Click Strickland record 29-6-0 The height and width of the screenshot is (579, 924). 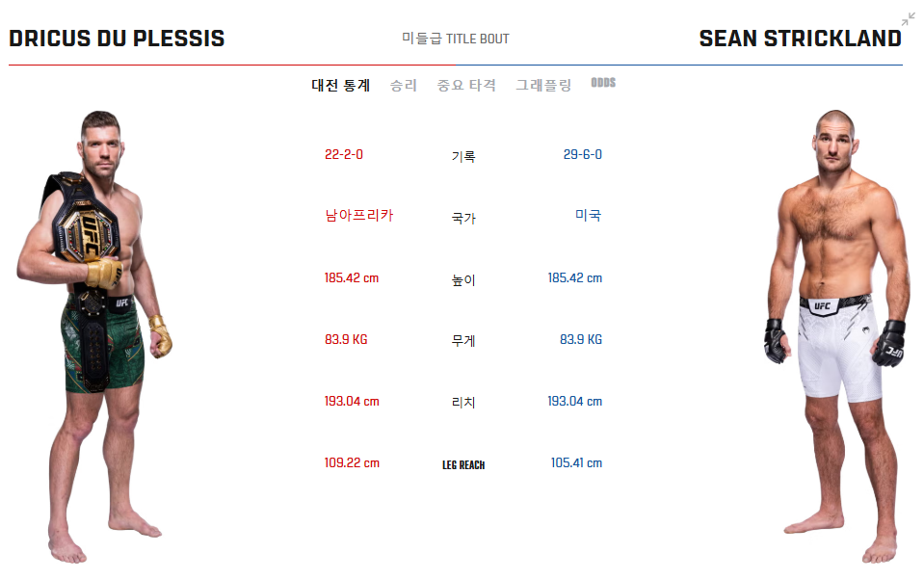[584, 154]
